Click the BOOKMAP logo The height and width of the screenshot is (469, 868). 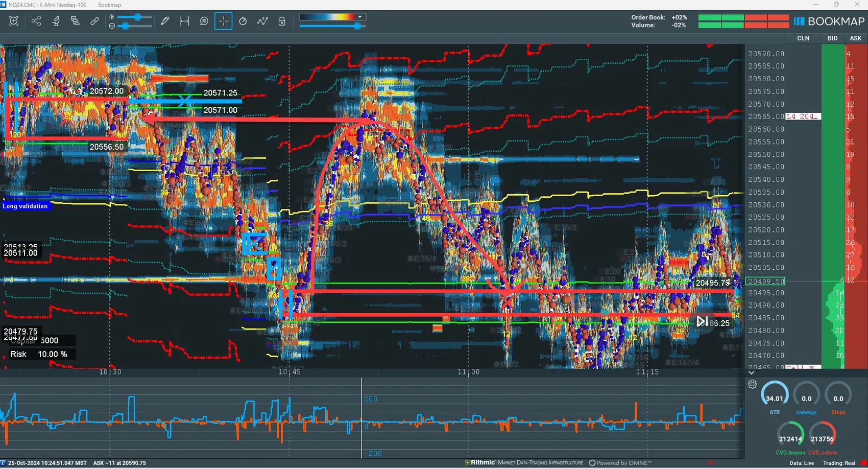[x=829, y=21]
